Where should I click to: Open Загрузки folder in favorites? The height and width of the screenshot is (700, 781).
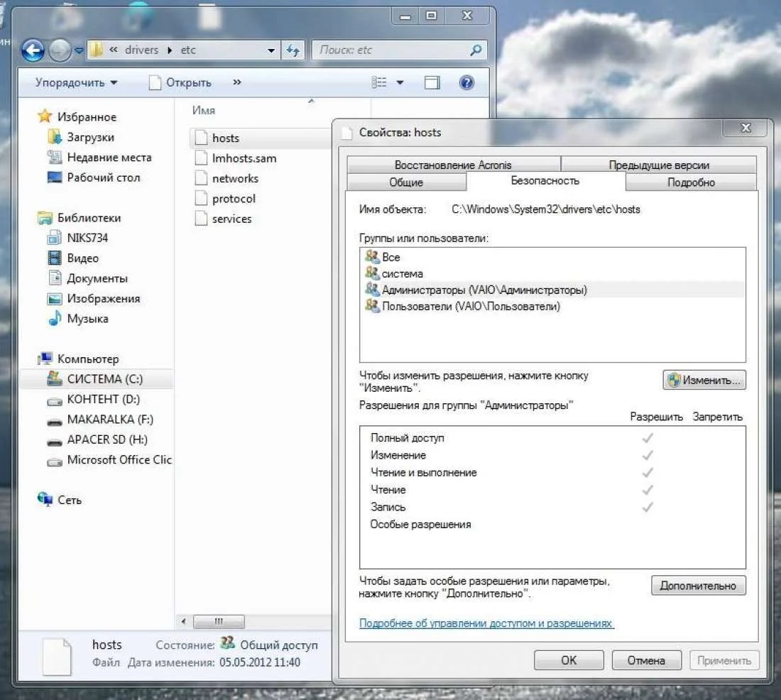pyautogui.click(x=90, y=137)
